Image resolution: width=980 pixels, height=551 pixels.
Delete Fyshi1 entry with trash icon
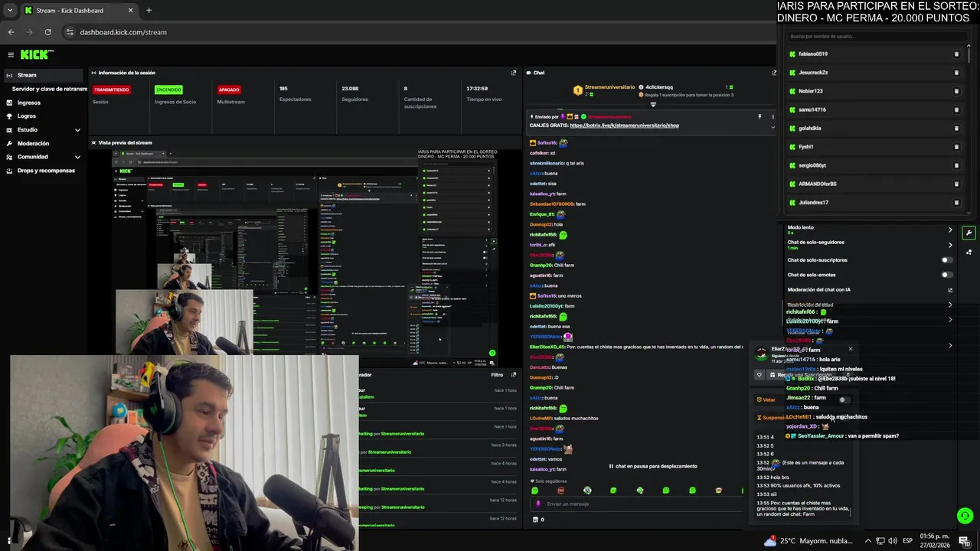956,147
